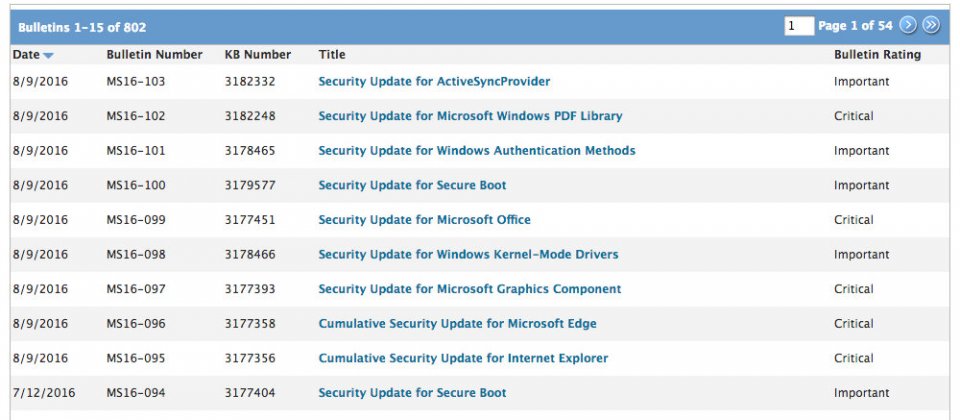The image size is (960, 420).
Task: Open Windows Authentication Methods update link
Action: pos(477,151)
